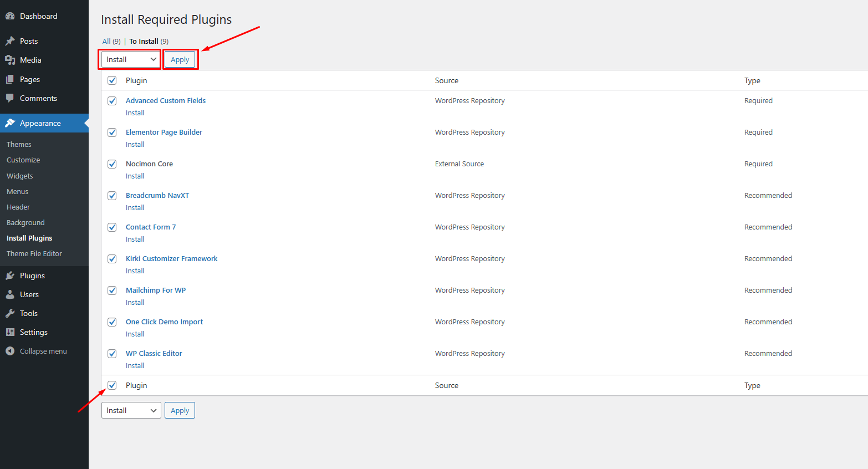Image resolution: width=868 pixels, height=469 pixels.
Task: Open the Theme File Editor submenu
Action: click(x=34, y=253)
